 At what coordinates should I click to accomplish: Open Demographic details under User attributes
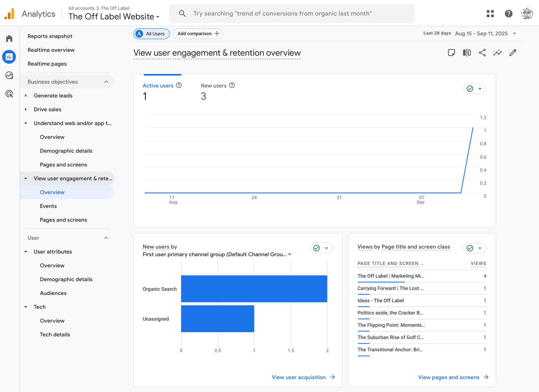(66, 279)
